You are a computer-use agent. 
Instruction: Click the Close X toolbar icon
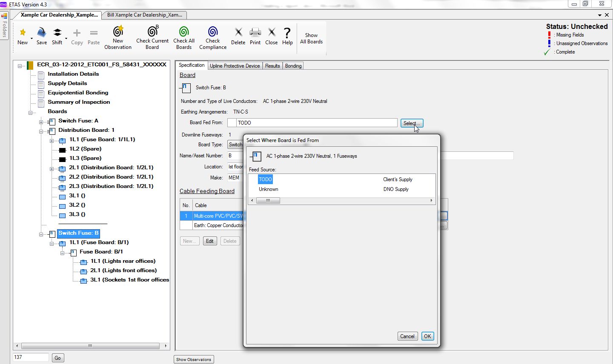point(272,32)
